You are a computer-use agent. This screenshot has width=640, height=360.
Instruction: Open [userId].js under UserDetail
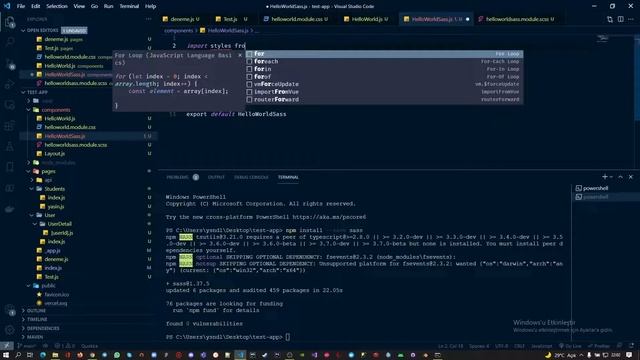click(x=62, y=233)
